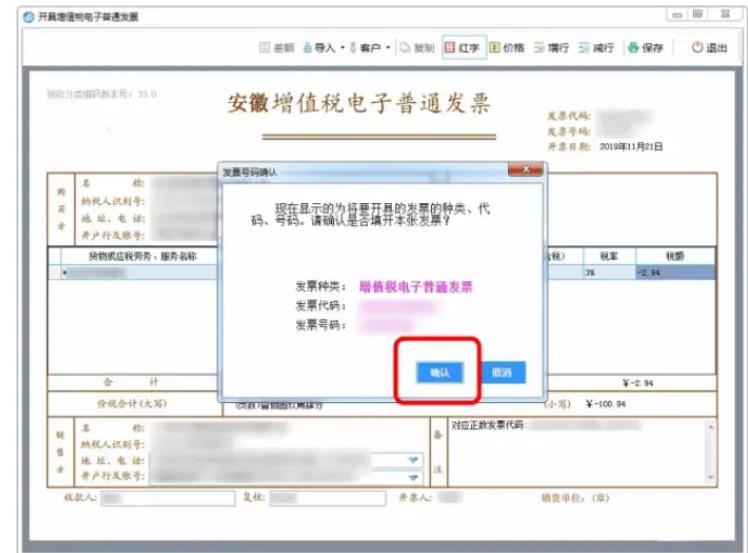
Task: Expand the seller 地址、电话 dropdown
Action: click(x=414, y=460)
